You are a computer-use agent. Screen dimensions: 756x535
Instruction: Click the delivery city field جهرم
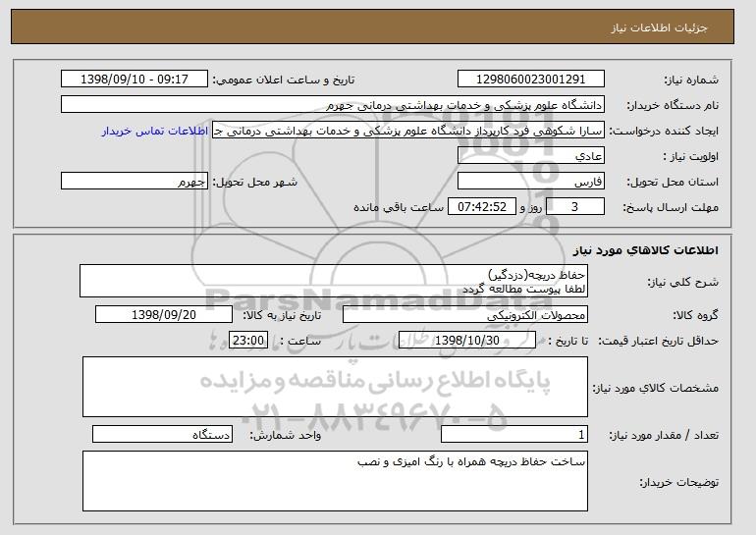[135, 182]
